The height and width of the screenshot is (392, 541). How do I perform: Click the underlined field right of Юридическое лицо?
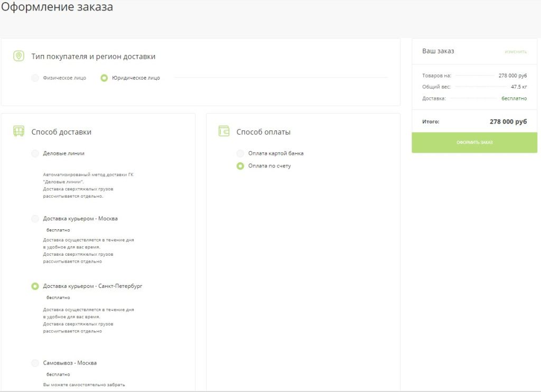[x=280, y=78]
